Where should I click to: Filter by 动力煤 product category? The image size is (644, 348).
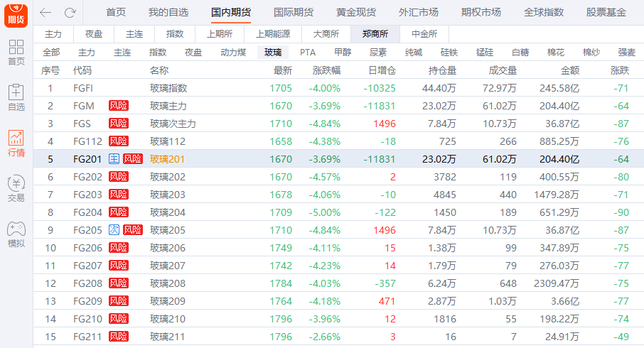pos(233,53)
